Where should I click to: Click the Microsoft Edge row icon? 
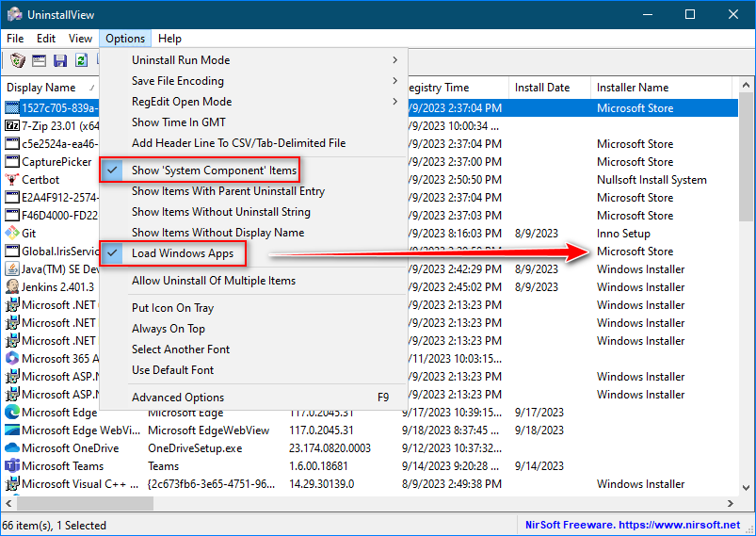point(12,412)
